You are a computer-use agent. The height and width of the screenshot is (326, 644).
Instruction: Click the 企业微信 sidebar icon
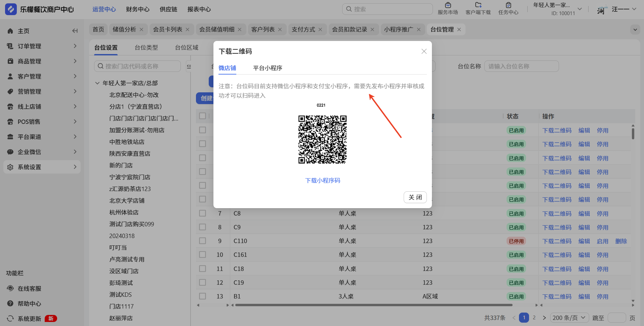[x=10, y=152]
